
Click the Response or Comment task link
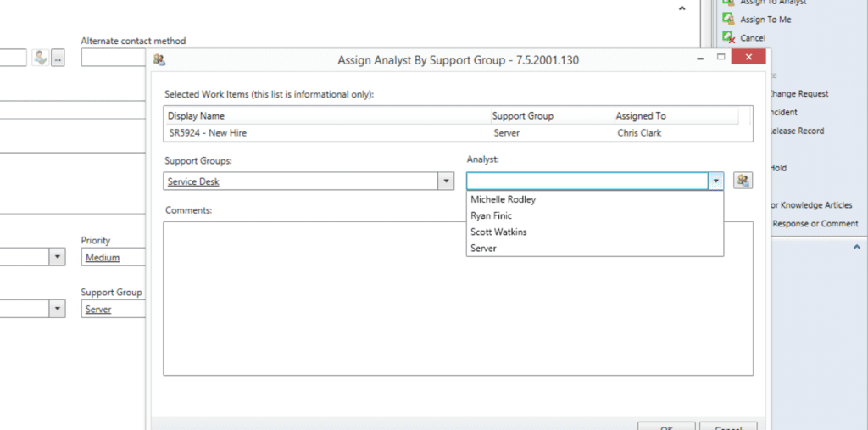click(815, 223)
